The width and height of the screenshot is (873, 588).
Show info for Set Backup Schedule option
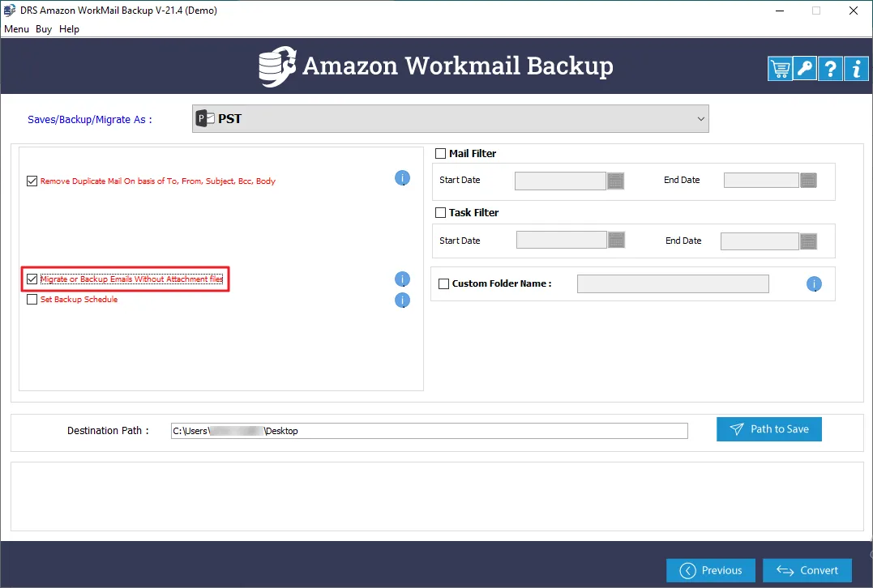coord(402,300)
